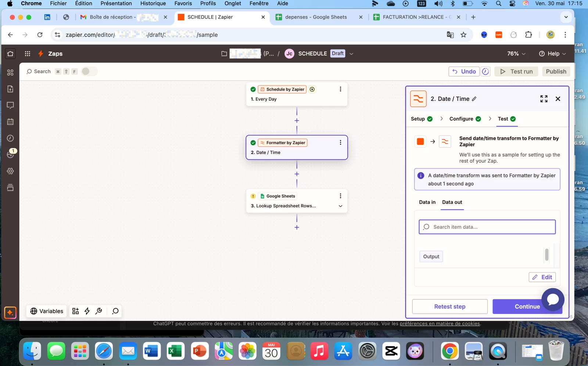Toggle the switch beside Search bar

(x=89, y=71)
